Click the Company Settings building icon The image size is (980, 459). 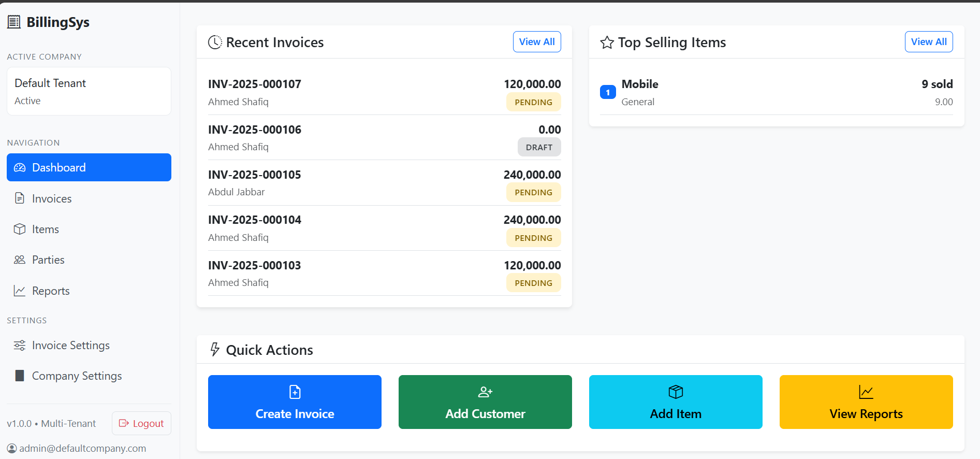coord(20,376)
